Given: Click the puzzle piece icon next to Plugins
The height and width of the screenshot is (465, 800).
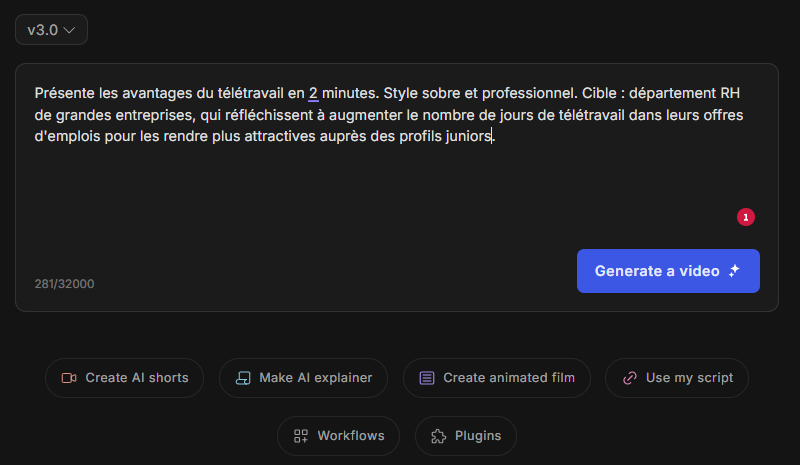Looking at the screenshot, I should (x=438, y=436).
